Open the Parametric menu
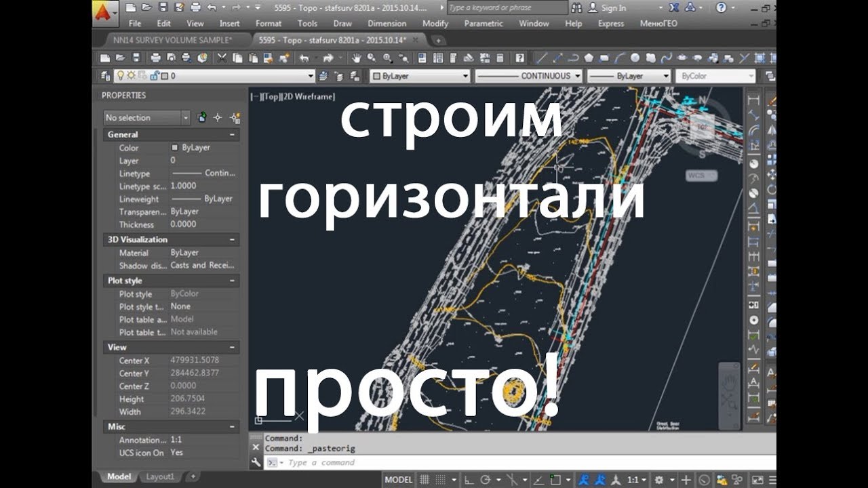 pos(484,23)
